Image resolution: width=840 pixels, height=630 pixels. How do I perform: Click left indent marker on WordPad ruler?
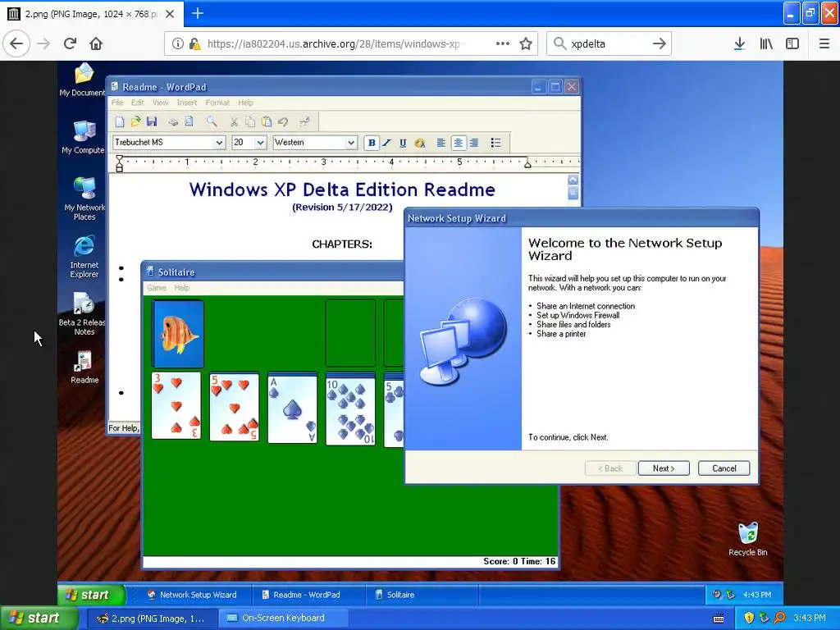tap(120, 163)
